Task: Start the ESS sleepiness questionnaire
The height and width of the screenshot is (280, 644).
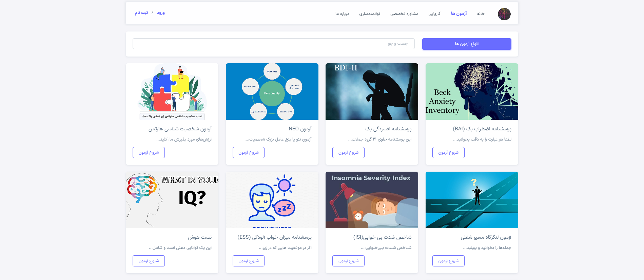Action: point(249,261)
